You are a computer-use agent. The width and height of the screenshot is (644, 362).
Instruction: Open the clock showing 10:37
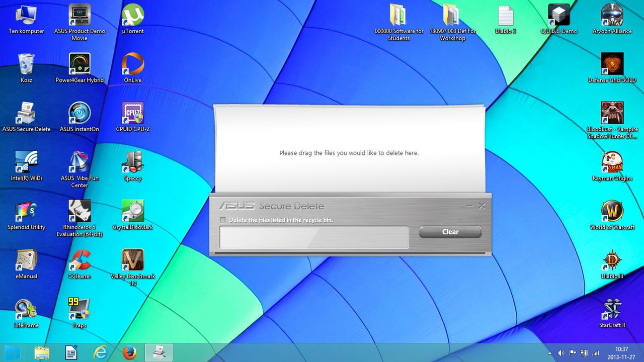click(622, 352)
